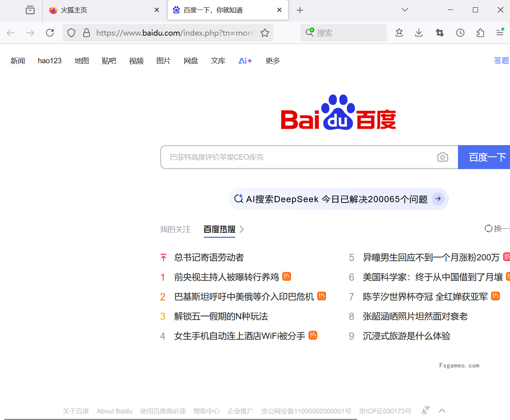The width and height of the screenshot is (510, 420).
Task: Select the AI+ icon in the navigation bar
Action: 245,61
